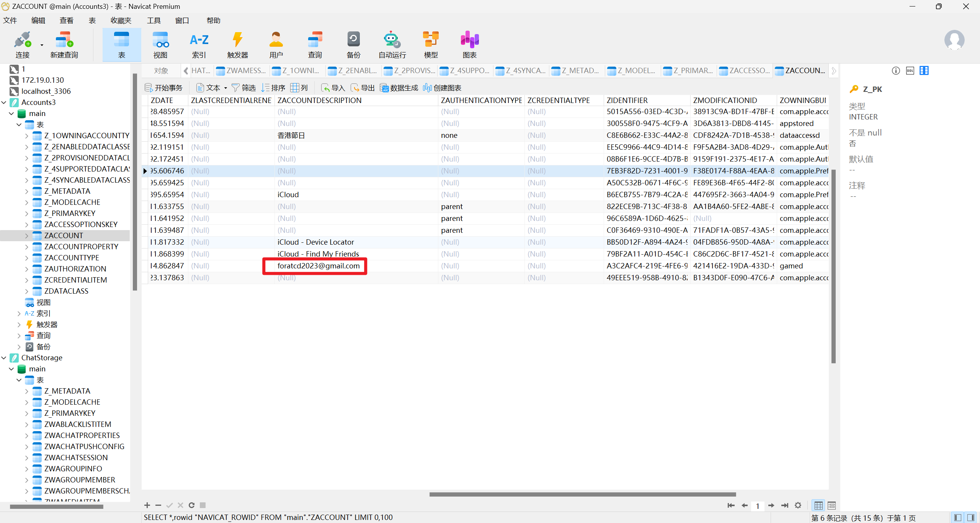Open the Favorites (收藏夹) menu

[121, 20]
